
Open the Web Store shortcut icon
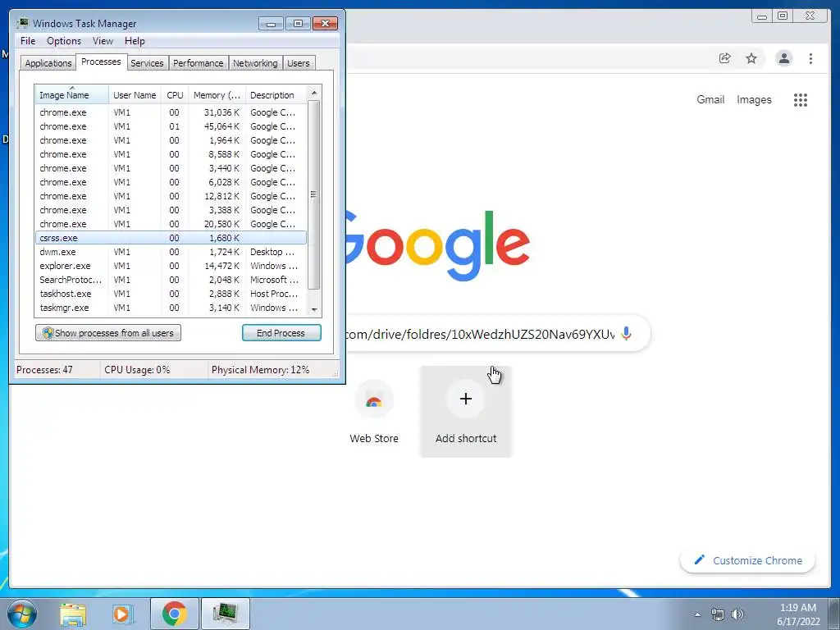[374, 399]
